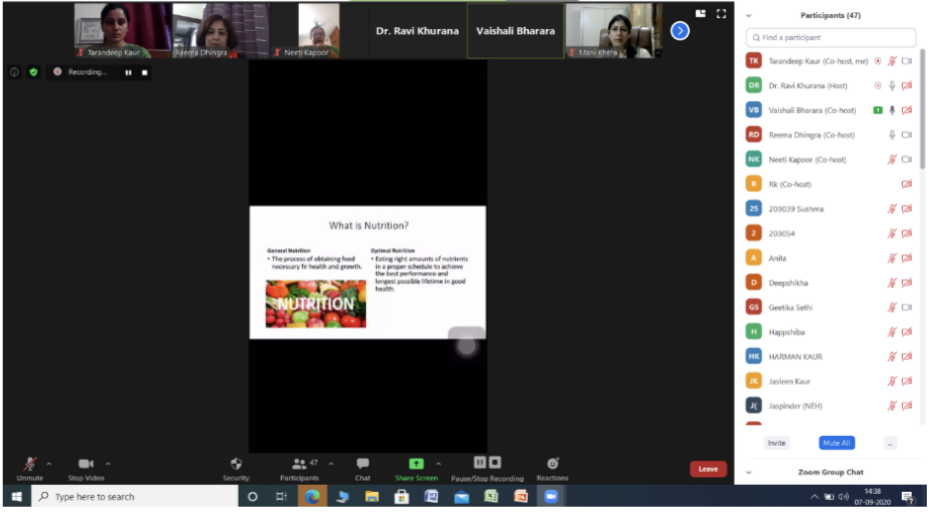This screenshot has width=929, height=520.
Task: Enter full screen mode
Action: pos(721,14)
